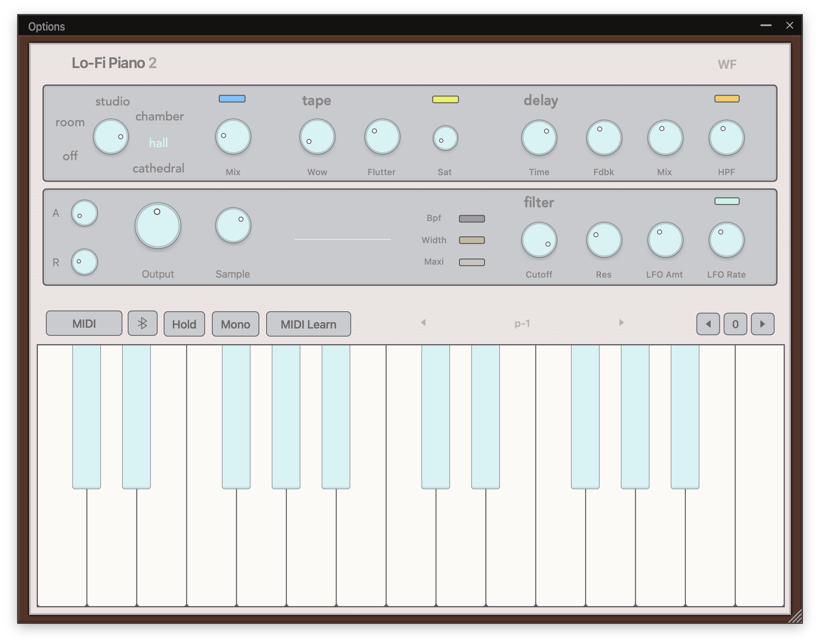Toggle the mint filter on/off light
Viewport: 820px width, 644px height.
click(727, 201)
